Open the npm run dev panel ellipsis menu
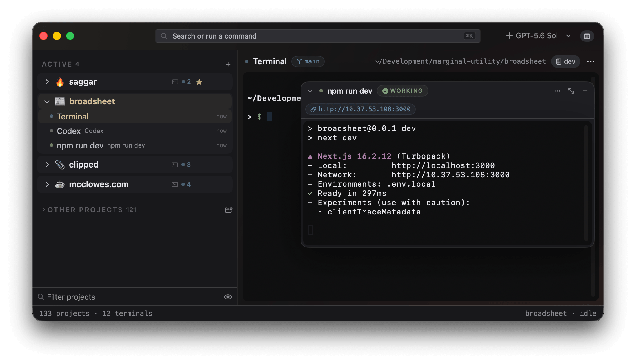 557,91
